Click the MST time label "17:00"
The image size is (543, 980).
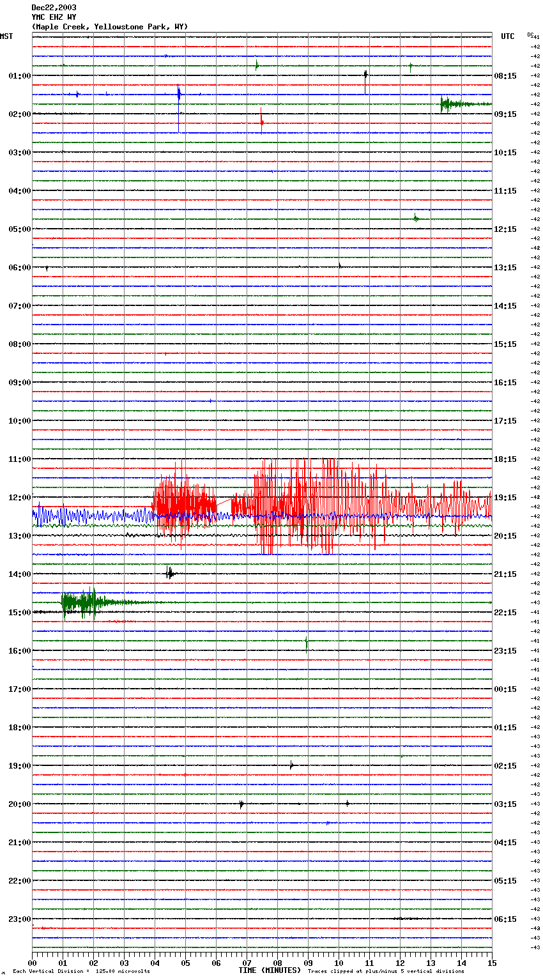tap(20, 689)
